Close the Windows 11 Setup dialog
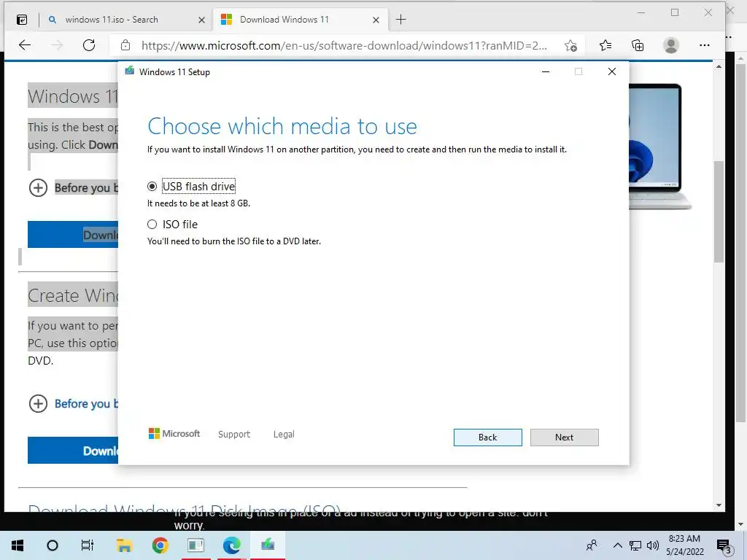The height and width of the screenshot is (560, 747). pos(612,71)
